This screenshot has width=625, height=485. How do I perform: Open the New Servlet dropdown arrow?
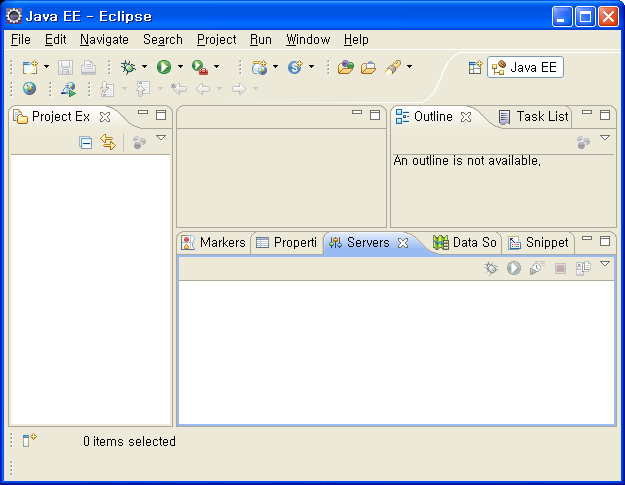click(x=311, y=67)
